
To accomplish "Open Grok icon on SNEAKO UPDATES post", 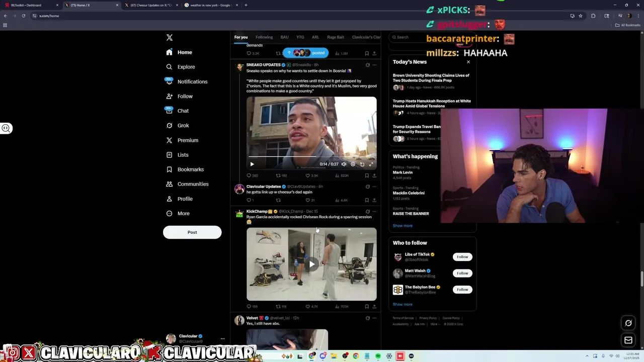I will click(x=367, y=65).
